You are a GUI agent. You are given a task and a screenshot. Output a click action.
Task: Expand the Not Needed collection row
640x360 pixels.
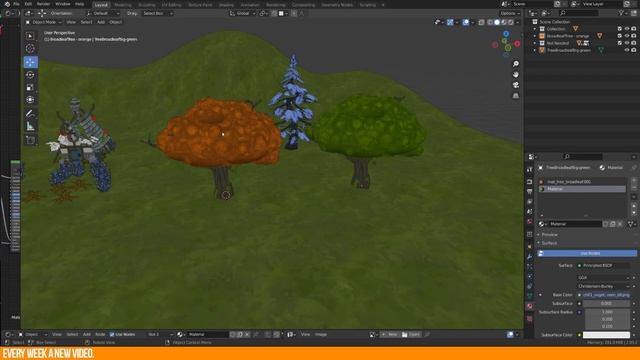pos(535,43)
